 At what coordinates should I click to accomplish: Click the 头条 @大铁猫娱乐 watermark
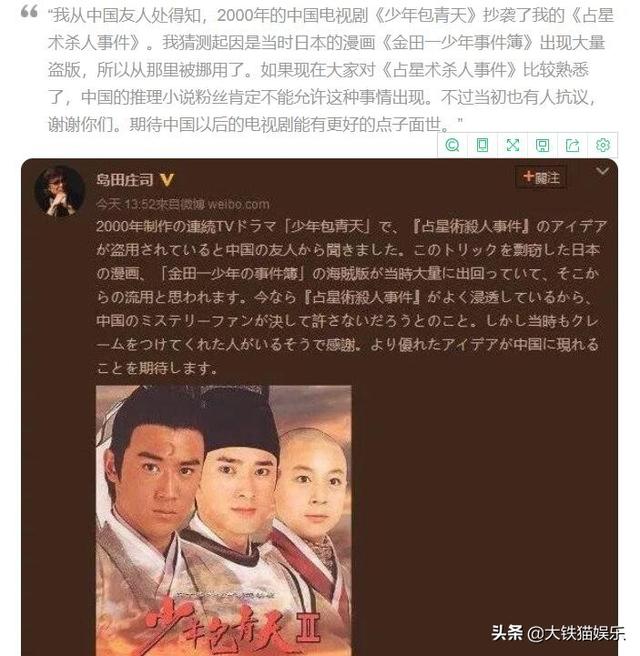click(558, 633)
